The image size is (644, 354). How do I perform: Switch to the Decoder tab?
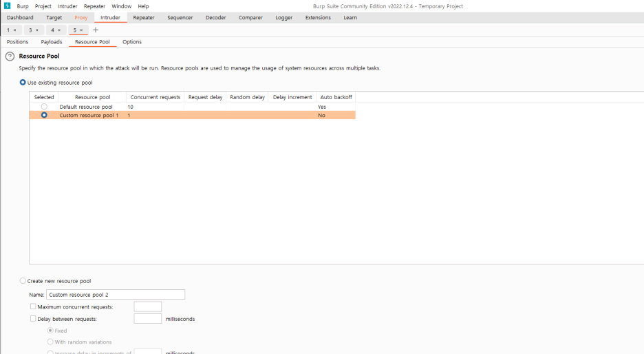point(215,18)
